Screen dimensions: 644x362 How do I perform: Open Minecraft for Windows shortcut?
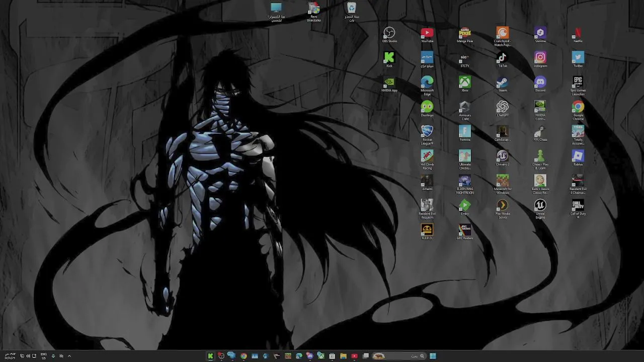pos(503,185)
